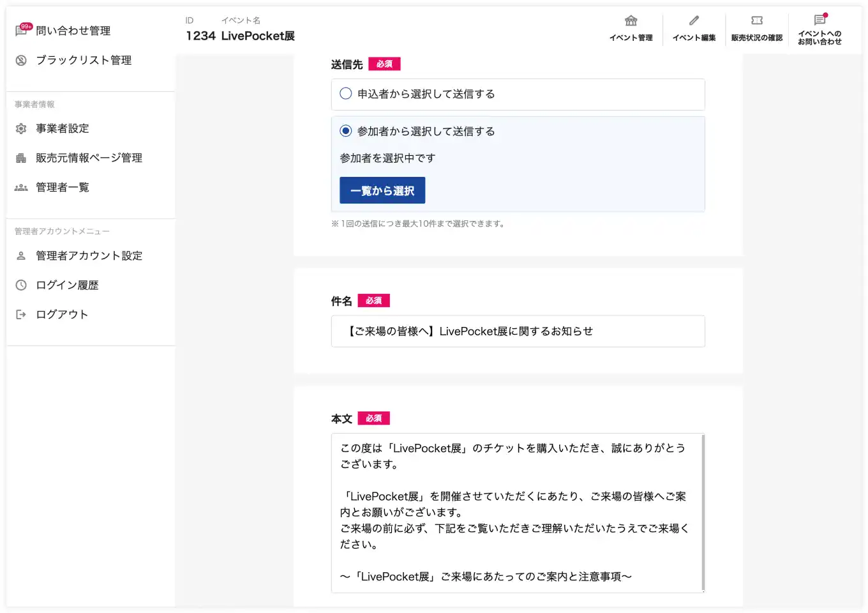Open the seller info page building icon

[x=21, y=158]
